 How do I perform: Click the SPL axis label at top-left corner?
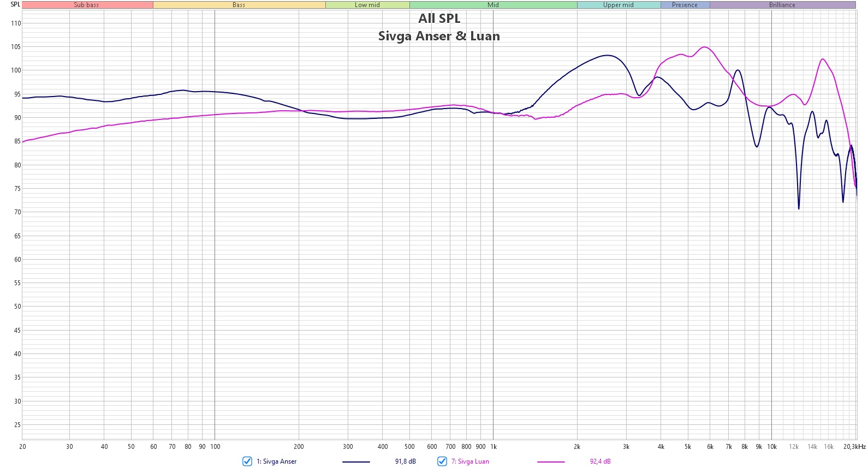click(x=15, y=4)
